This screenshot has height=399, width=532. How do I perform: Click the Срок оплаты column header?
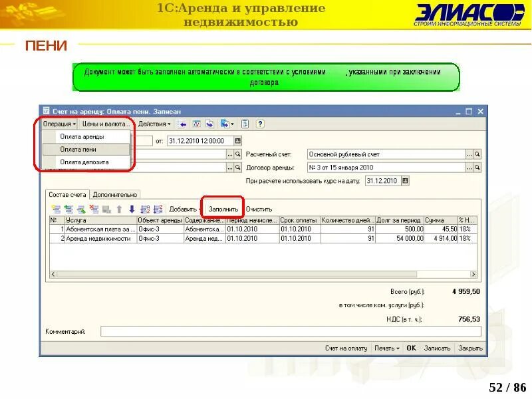300,220
